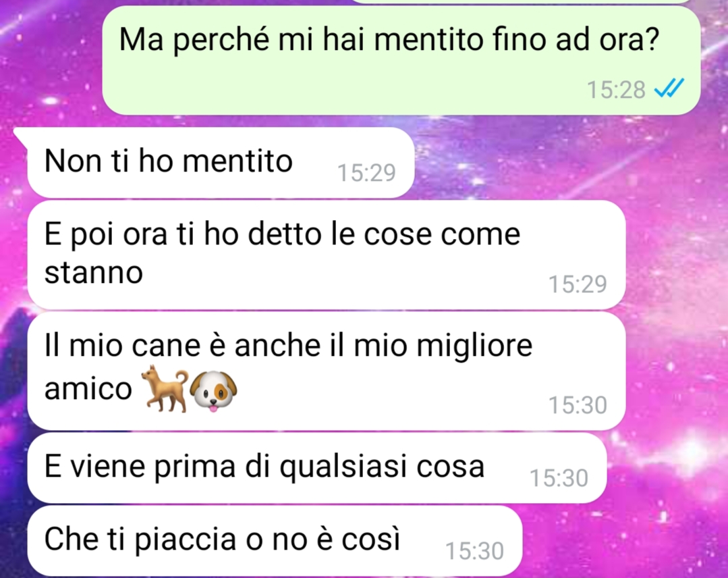Tap the blue double-check read receipt
Screen dimensions: 728x578
tap(669, 88)
